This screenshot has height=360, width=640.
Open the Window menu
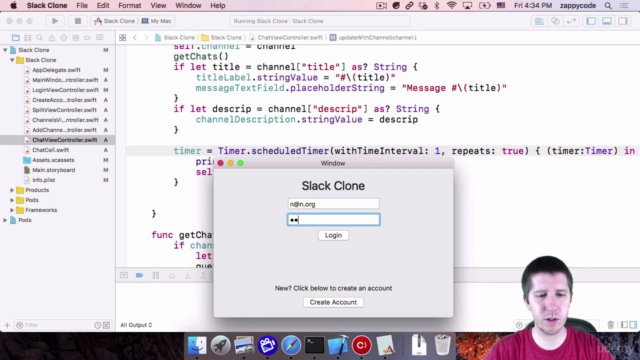(188, 6)
